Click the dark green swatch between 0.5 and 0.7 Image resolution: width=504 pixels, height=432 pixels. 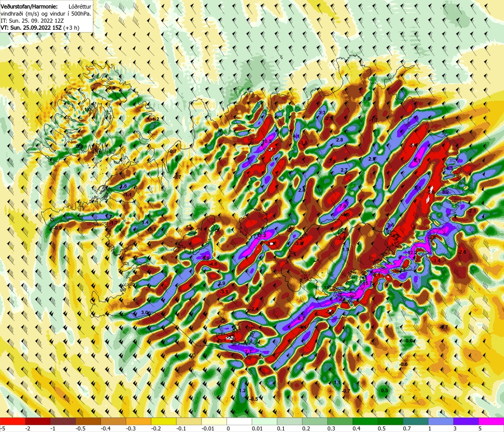[391, 421]
